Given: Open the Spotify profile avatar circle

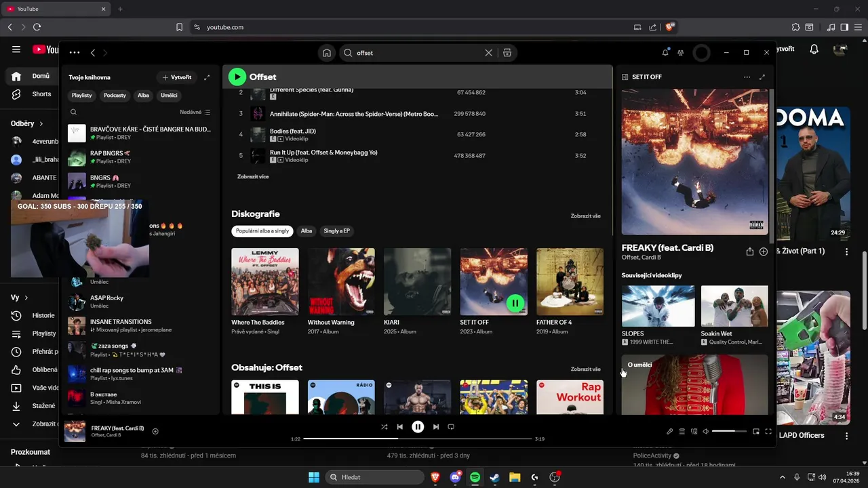Looking at the screenshot, I should point(702,53).
